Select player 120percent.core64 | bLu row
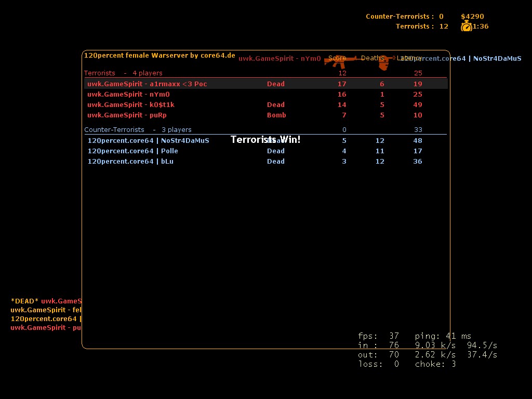The image size is (532, 399). click(130, 162)
